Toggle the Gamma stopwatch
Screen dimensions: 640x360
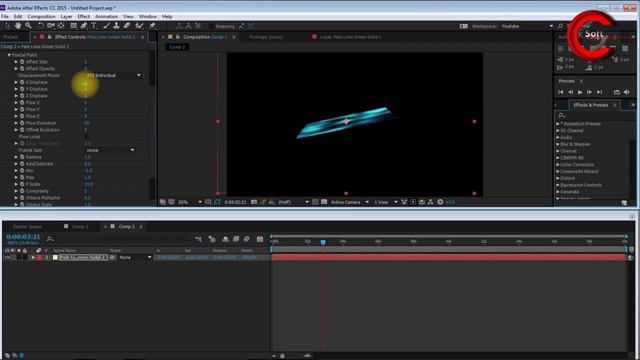click(x=22, y=157)
